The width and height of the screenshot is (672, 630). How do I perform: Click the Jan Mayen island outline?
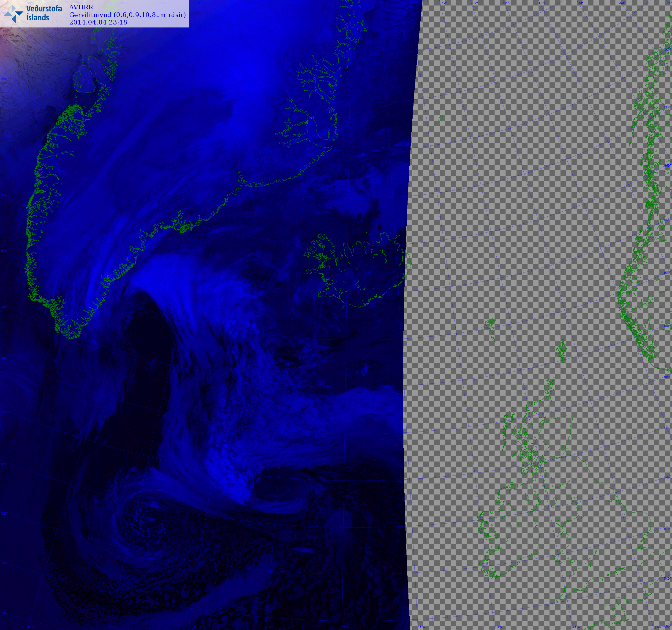coord(439,120)
